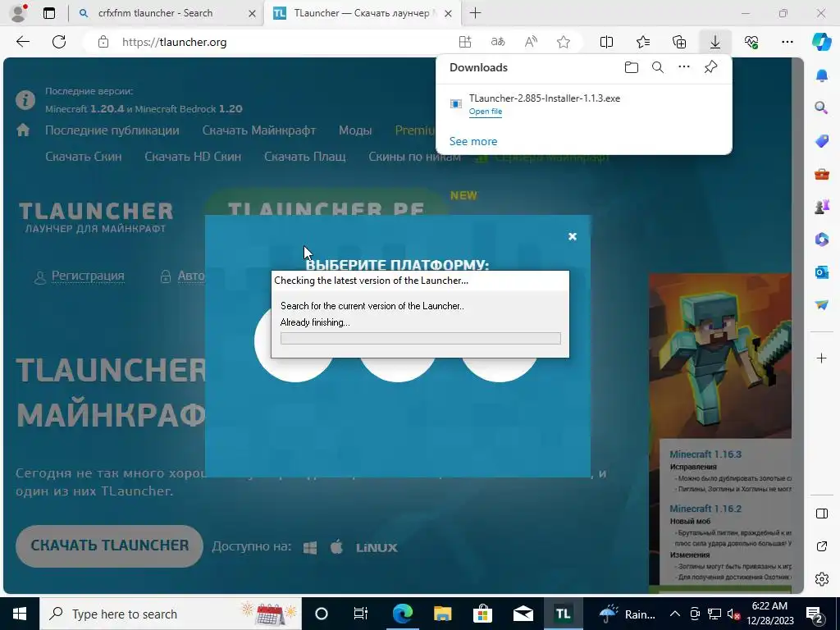Open Favorites list in toolbar
Screen dimensions: 840x630
643,42
